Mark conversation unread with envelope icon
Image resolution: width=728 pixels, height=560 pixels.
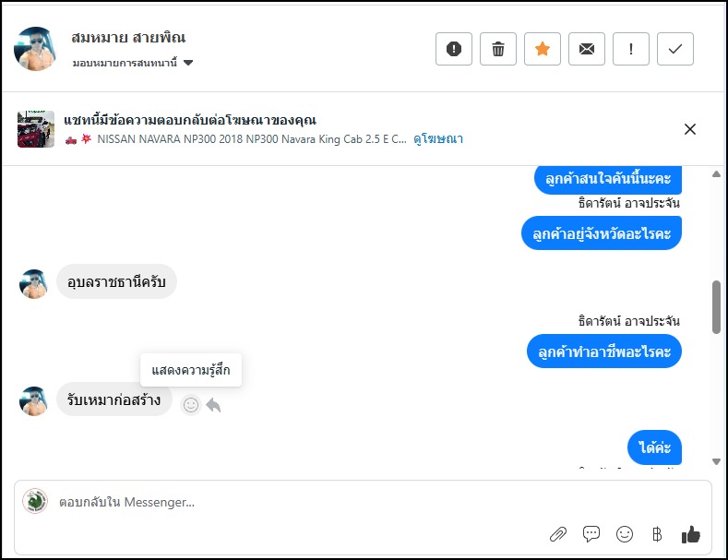click(x=587, y=50)
